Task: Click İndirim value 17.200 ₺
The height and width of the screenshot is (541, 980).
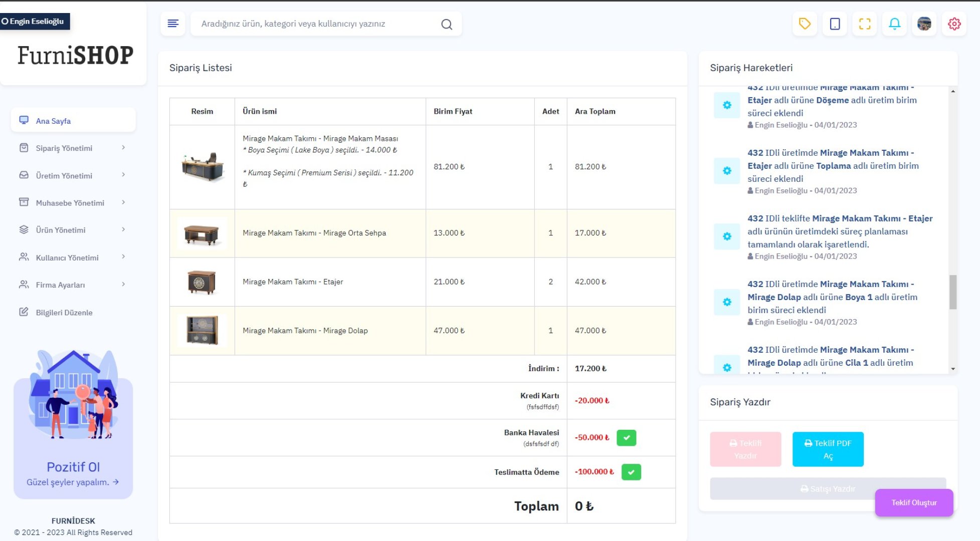Action: pyautogui.click(x=591, y=368)
